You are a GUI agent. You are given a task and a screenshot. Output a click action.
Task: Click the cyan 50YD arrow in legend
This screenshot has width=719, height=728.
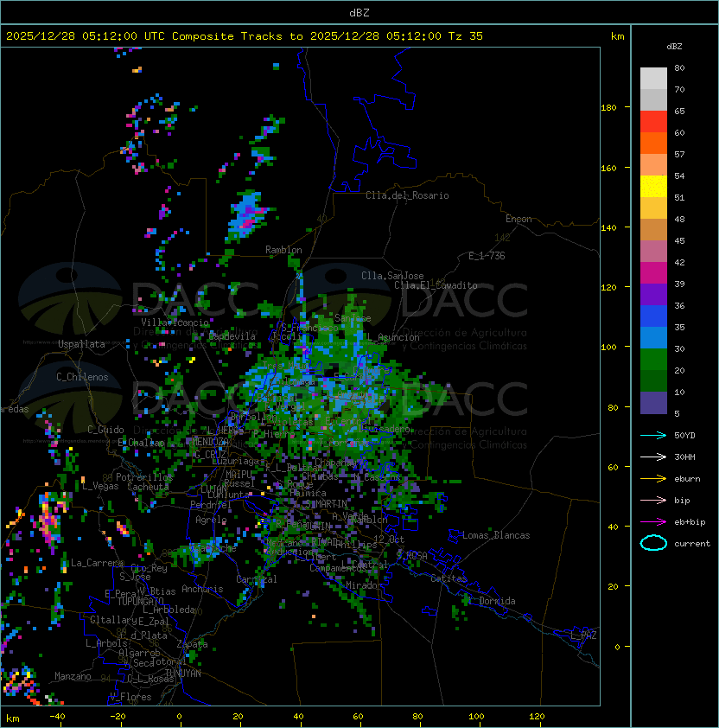653,435
